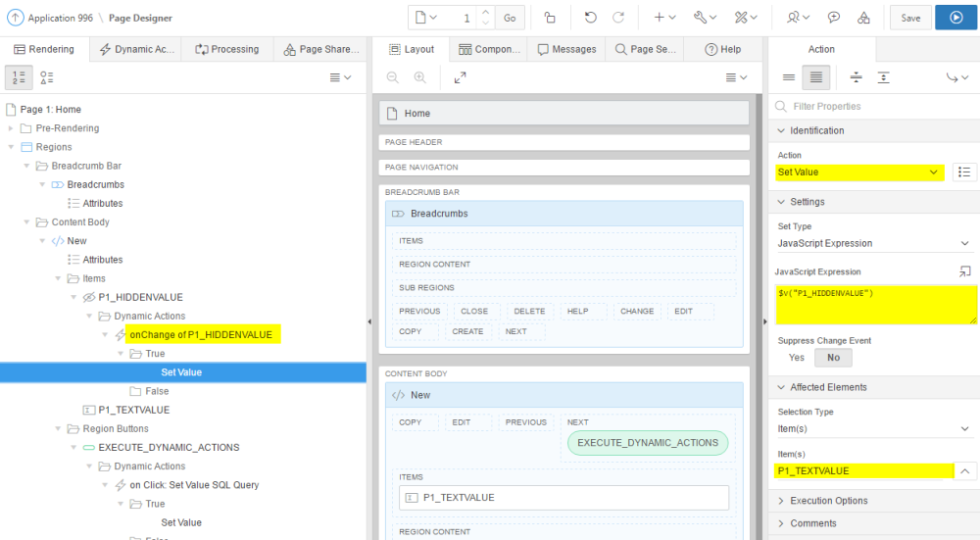Click the Application 996 breadcrumb link
The image size is (980, 540).
pos(60,18)
